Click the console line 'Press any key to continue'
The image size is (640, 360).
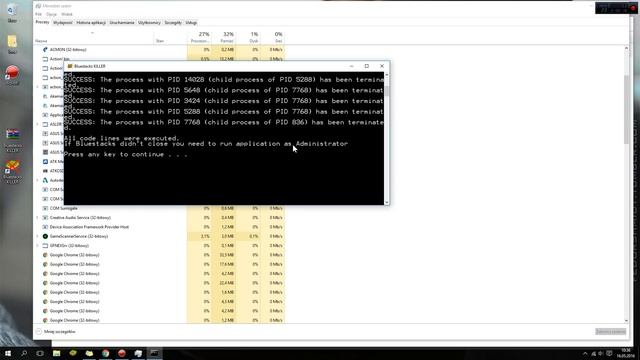[x=126, y=154]
